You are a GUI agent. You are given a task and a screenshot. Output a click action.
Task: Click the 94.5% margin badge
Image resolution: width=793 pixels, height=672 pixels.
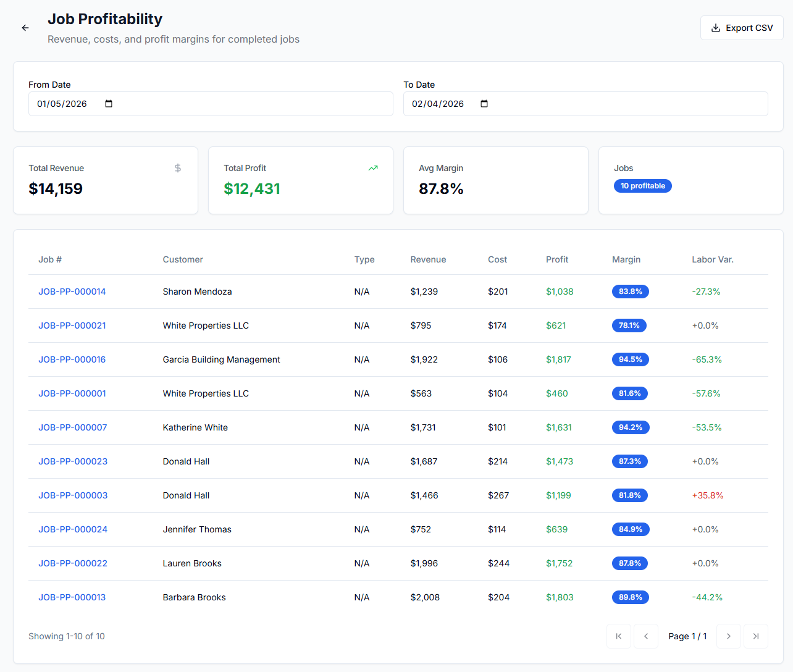[x=630, y=359]
